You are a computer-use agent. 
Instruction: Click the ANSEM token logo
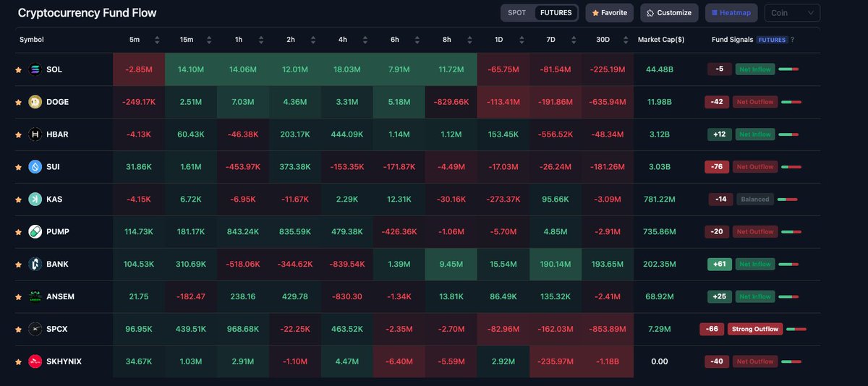pyautogui.click(x=35, y=296)
